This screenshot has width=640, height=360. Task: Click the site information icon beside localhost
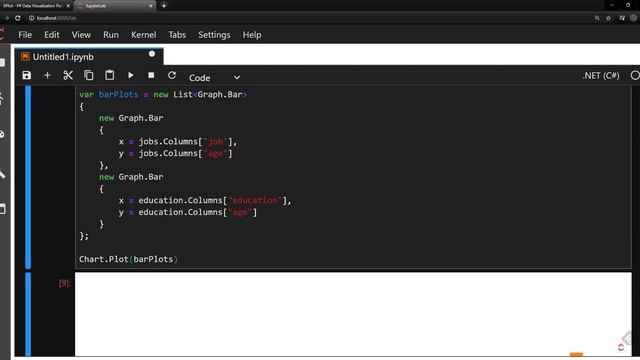click(31, 18)
